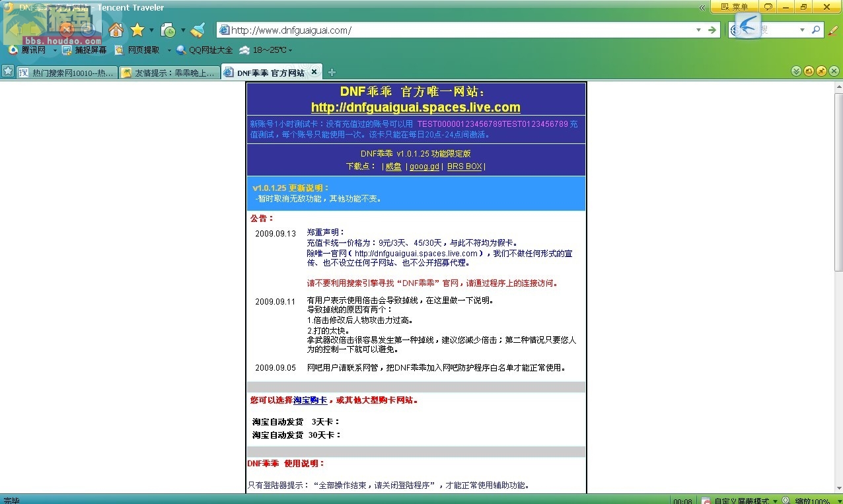
Task: Click the star button left of tabs
Action: click(x=8, y=71)
